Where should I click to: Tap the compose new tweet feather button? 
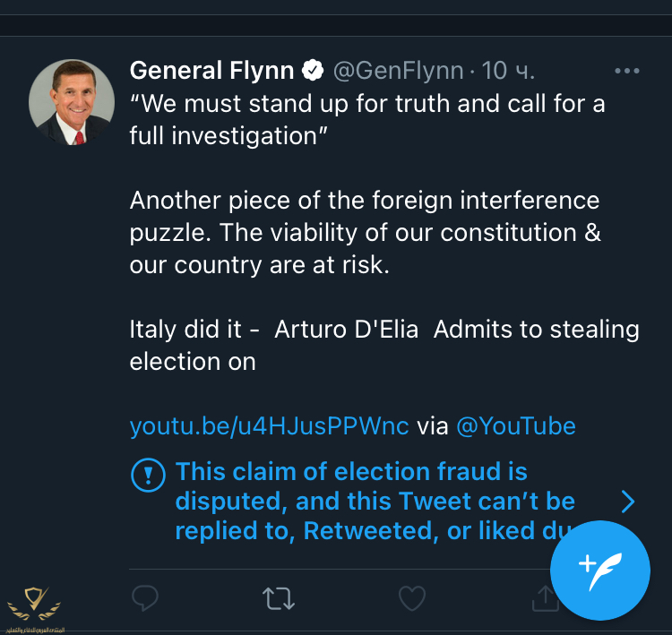tap(599, 570)
